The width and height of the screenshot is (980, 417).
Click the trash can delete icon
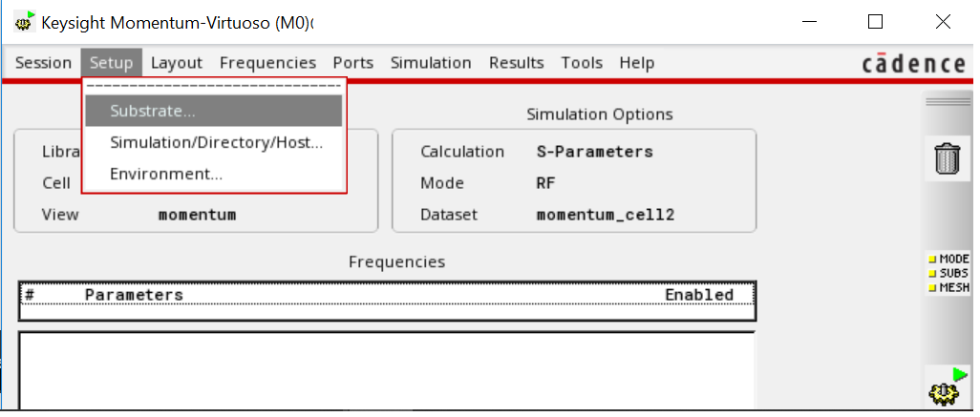(x=947, y=158)
